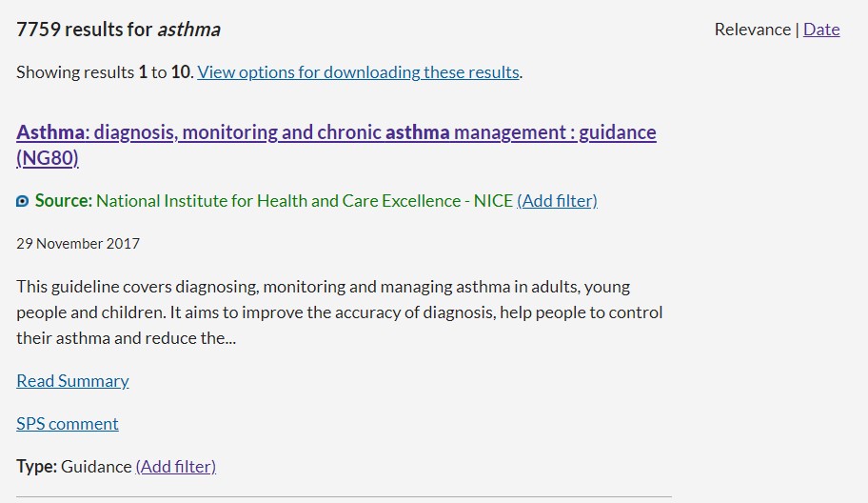
Task: Click the 'Showing results 1 to 10' text
Action: [x=104, y=72]
